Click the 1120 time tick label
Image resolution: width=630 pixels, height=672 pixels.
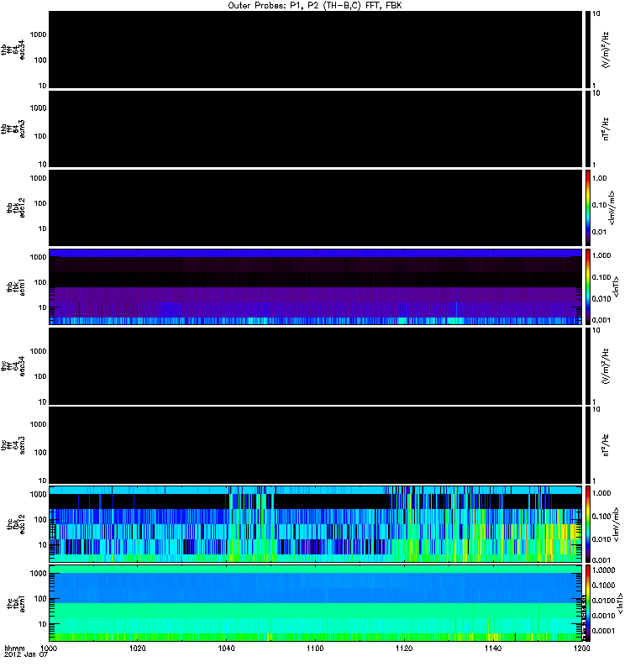coord(404,649)
